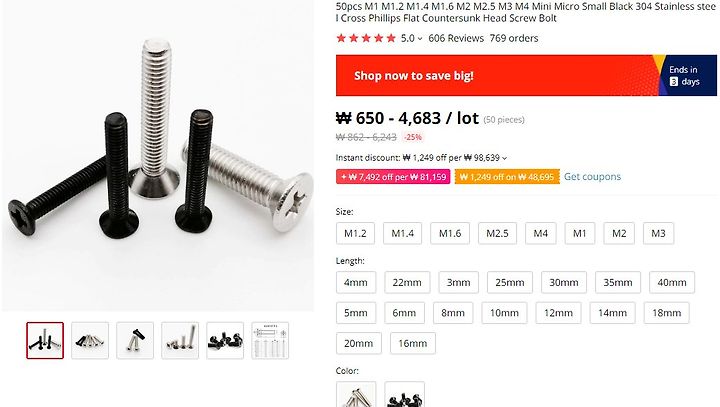View the second thumbnail of lying screws

click(x=90, y=340)
